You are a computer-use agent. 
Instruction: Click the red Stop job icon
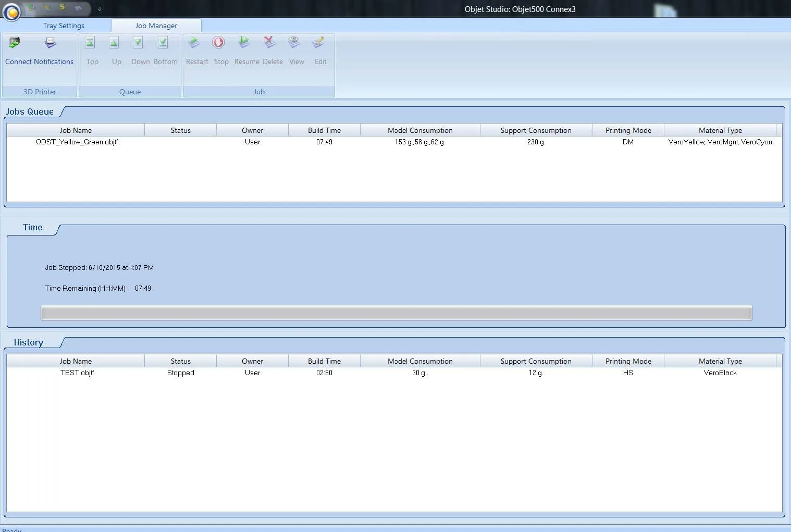[218, 42]
